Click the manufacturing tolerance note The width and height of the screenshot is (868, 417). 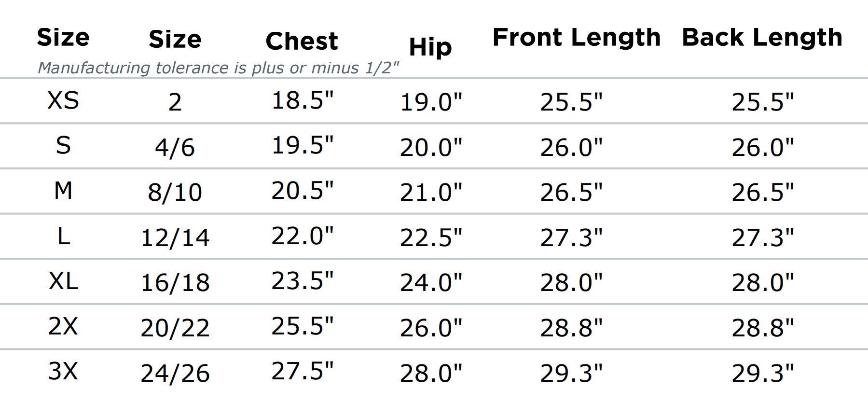coord(218,68)
